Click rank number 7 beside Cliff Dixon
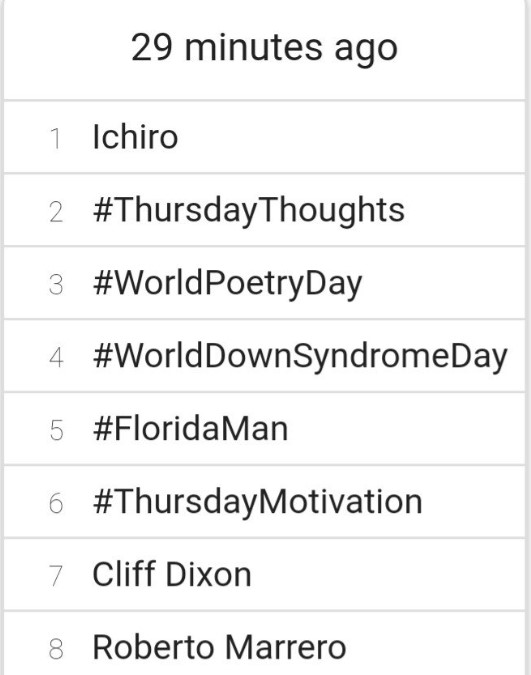The height and width of the screenshot is (675, 531). pyautogui.click(x=56, y=576)
